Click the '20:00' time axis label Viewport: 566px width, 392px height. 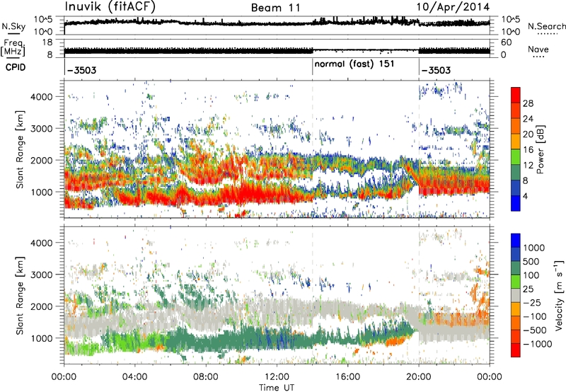click(x=419, y=377)
